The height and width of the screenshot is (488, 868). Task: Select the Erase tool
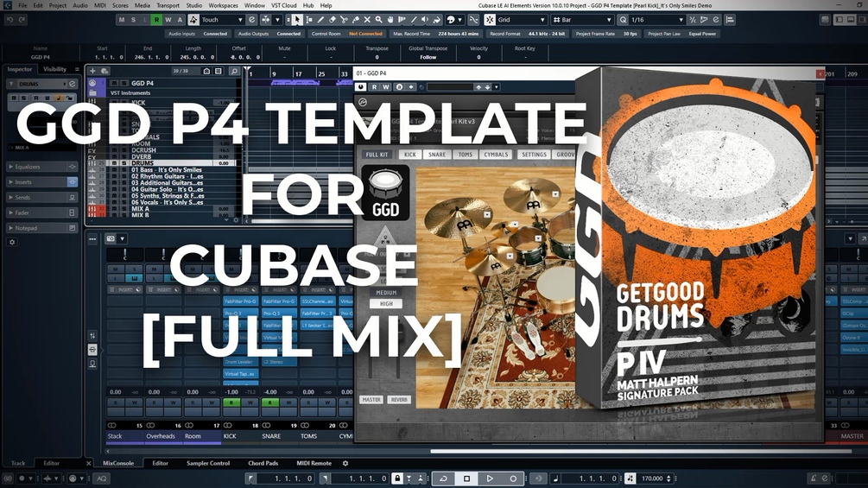point(333,20)
